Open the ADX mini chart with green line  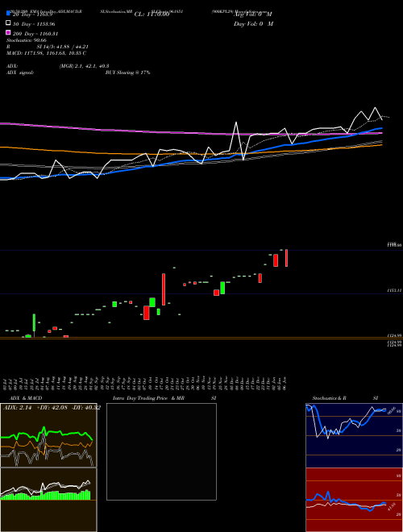(x=48, y=435)
